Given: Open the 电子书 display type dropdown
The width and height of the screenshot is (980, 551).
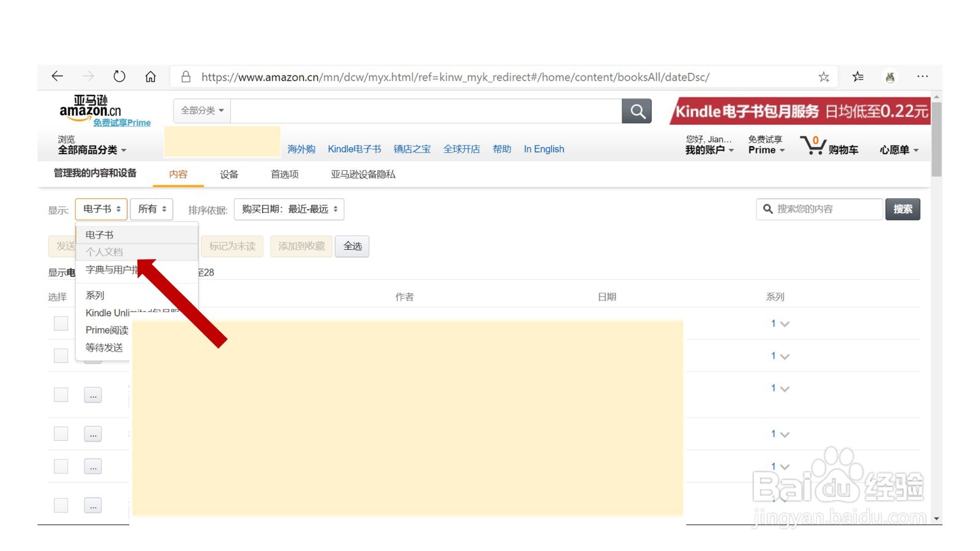Looking at the screenshot, I should pyautogui.click(x=102, y=209).
